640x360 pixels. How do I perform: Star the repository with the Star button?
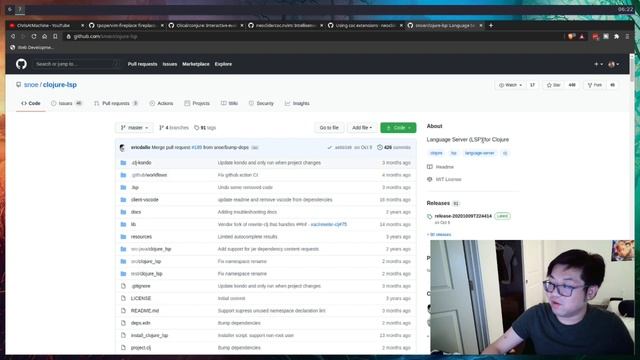click(x=553, y=85)
